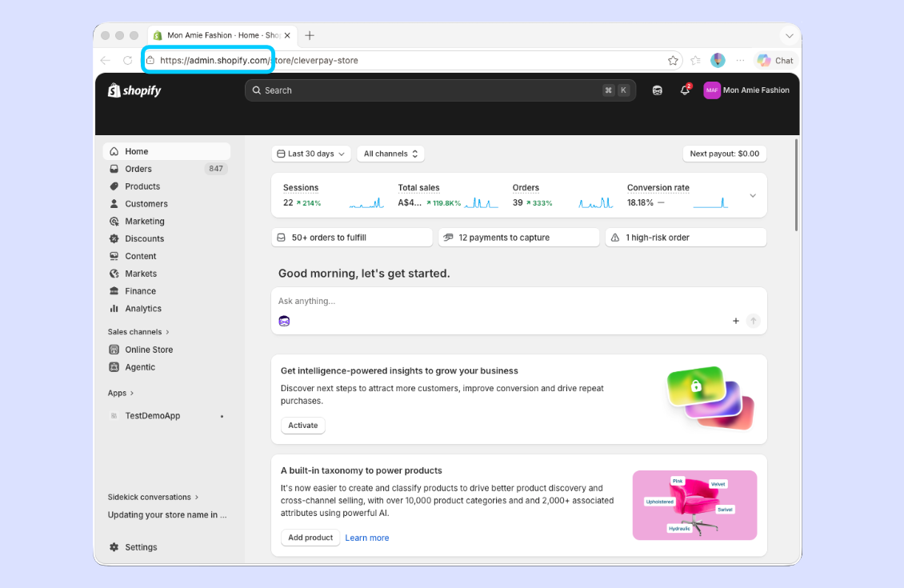Viewport: 904px width, 588px height.
Task: Click the browser address bar URL
Action: (x=259, y=61)
